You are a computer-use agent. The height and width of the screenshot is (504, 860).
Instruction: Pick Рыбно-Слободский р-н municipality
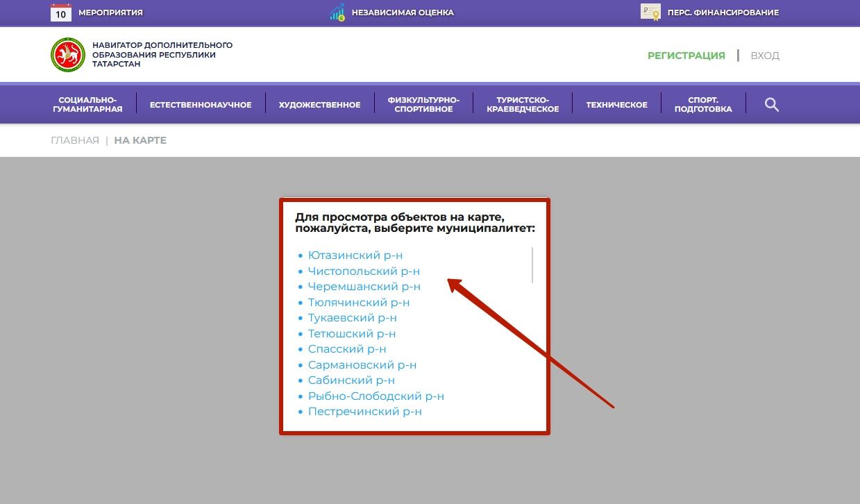point(376,396)
